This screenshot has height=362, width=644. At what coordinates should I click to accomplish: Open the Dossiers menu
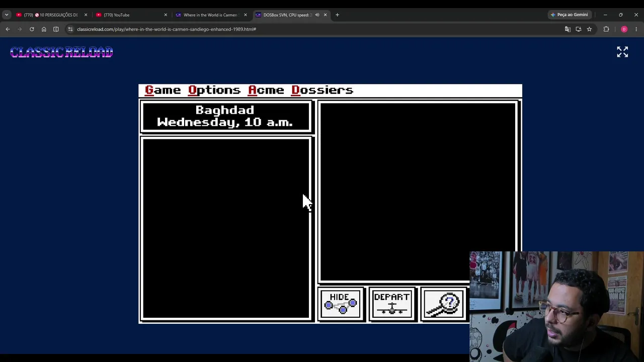323,90
